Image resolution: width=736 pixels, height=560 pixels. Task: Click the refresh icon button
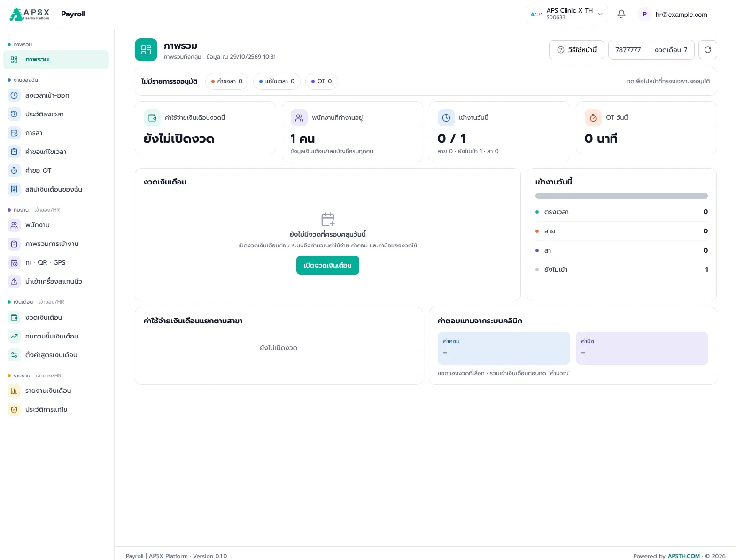coord(707,50)
